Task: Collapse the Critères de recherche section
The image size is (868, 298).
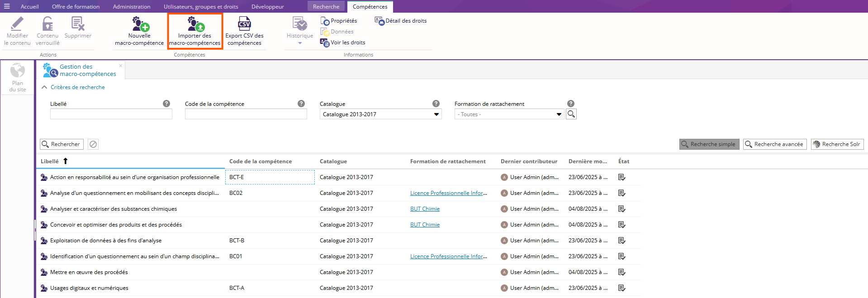Action: (x=44, y=87)
